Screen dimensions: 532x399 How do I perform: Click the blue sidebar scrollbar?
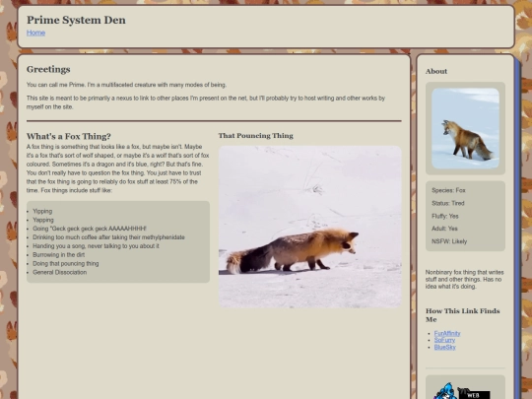pyautogui.click(x=517, y=229)
